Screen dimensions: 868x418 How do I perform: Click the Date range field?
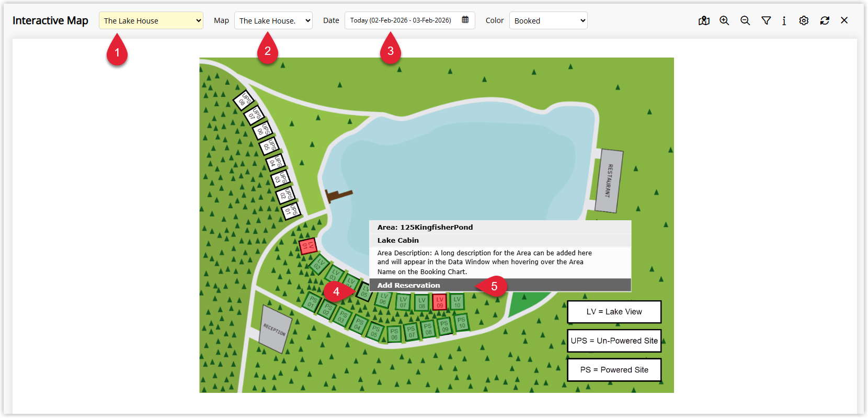click(x=409, y=20)
